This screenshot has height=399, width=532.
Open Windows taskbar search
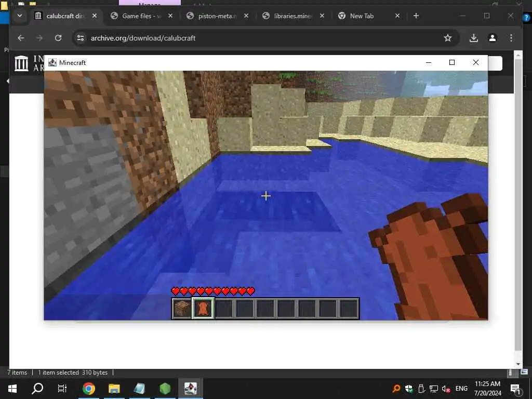[x=37, y=389]
